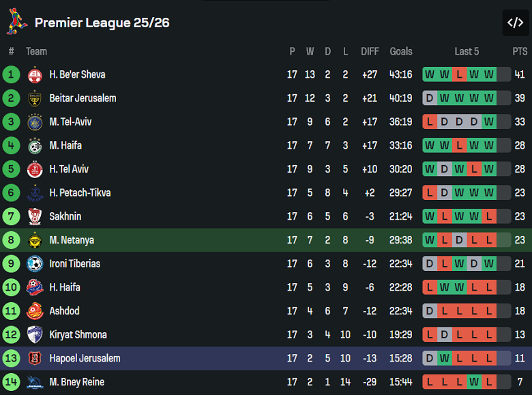Screen dimensions: 532x395
Task: Click the M. Bney Reine team logo
Action: [35, 382]
